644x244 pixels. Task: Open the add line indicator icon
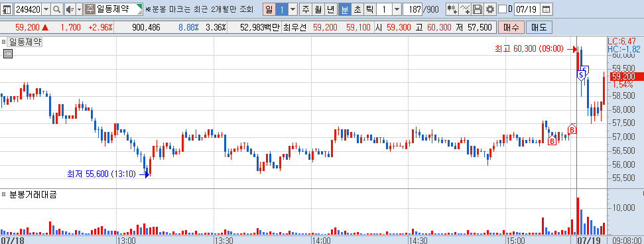coord(465,9)
